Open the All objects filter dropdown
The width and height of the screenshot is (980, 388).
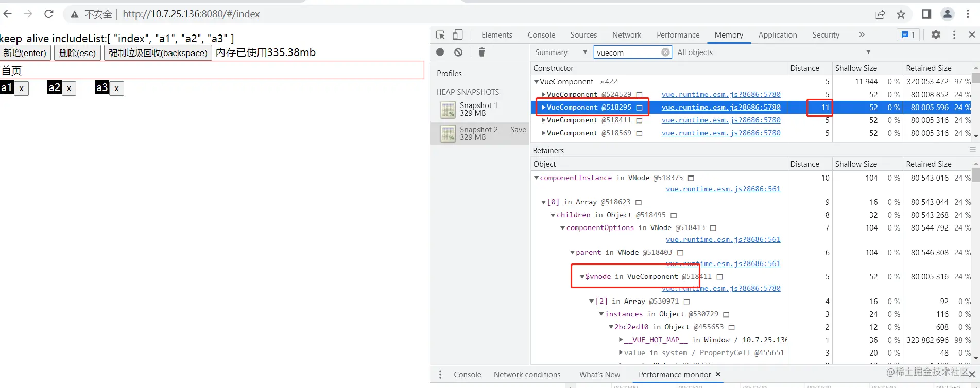pyautogui.click(x=773, y=52)
